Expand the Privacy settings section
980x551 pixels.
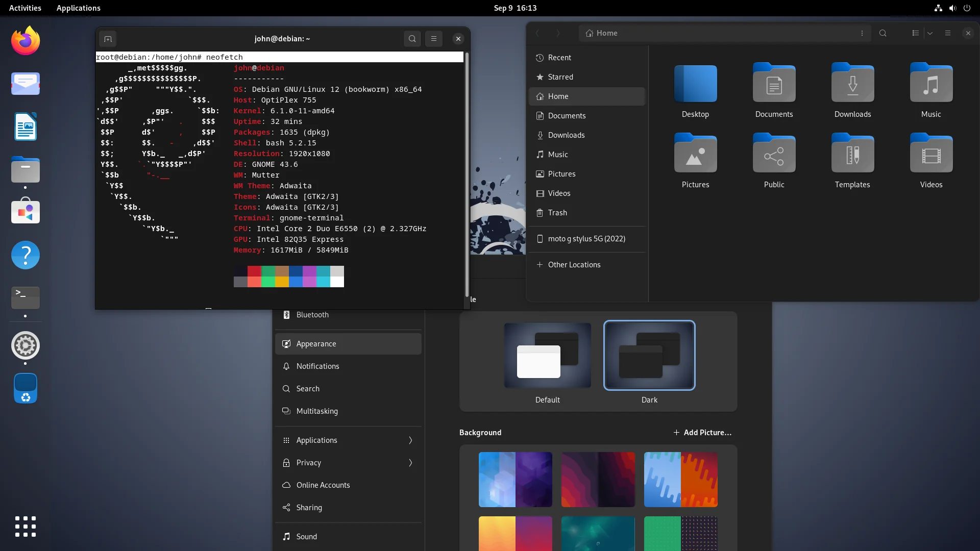(x=348, y=463)
